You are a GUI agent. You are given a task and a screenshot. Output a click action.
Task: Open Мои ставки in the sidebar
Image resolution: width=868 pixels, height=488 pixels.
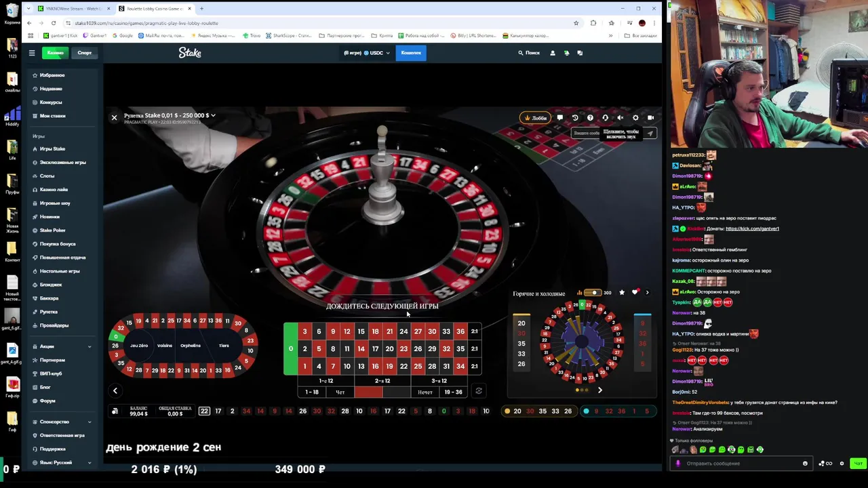[52, 116]
